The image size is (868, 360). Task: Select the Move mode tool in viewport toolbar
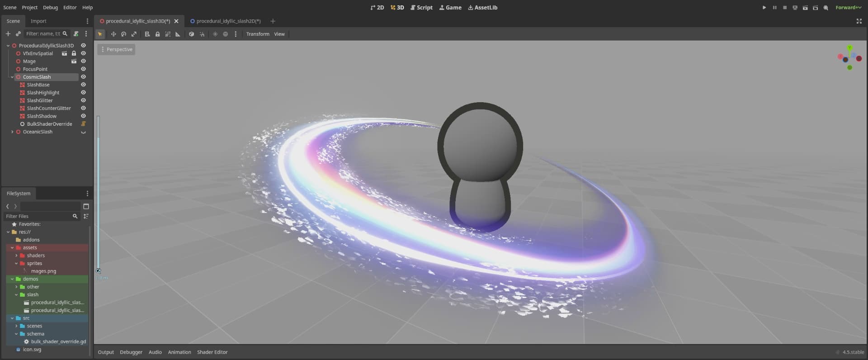113,34
